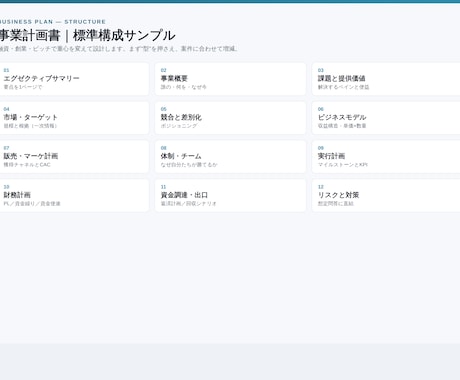Screen dimensions: 460x380
Task: Open the 事業概要 card
Action: coord(230,79)
